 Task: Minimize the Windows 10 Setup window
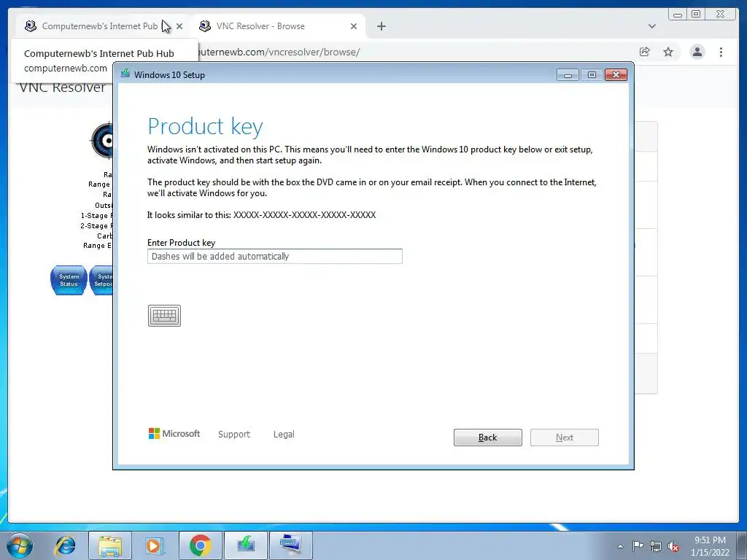[568, 75]
